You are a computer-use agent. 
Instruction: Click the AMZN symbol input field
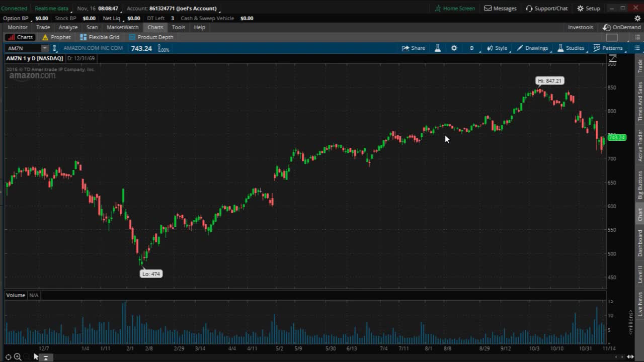(x=24, y=48)
